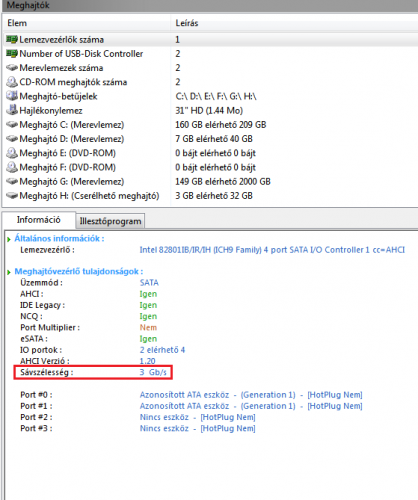Click the IDE Legacy Igen value
This screenshot has width=418, height=500.
click(x=148, y=305)
